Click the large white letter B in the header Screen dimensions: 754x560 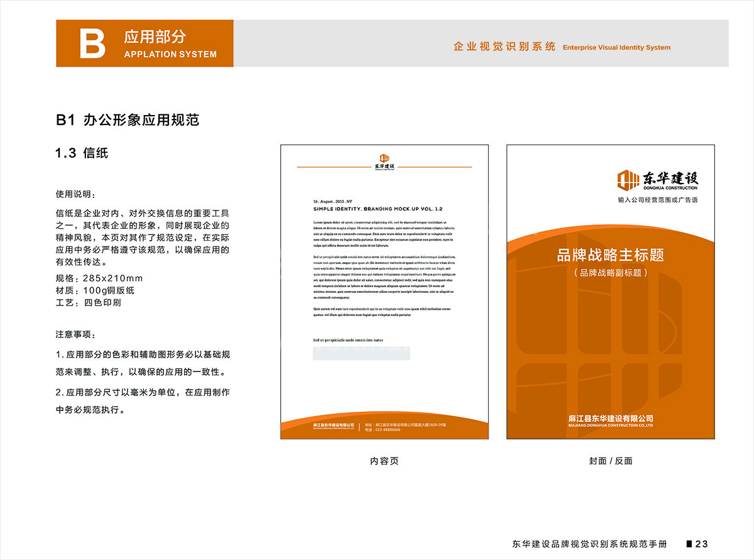pos(92,43)
